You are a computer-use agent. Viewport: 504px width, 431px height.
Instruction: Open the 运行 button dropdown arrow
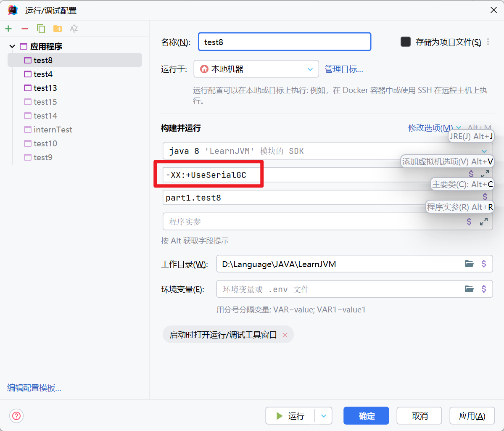tap(324, 416)
